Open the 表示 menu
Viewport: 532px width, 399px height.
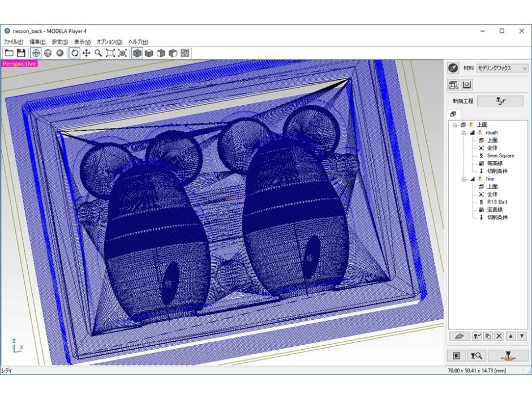tap(83, 42)
